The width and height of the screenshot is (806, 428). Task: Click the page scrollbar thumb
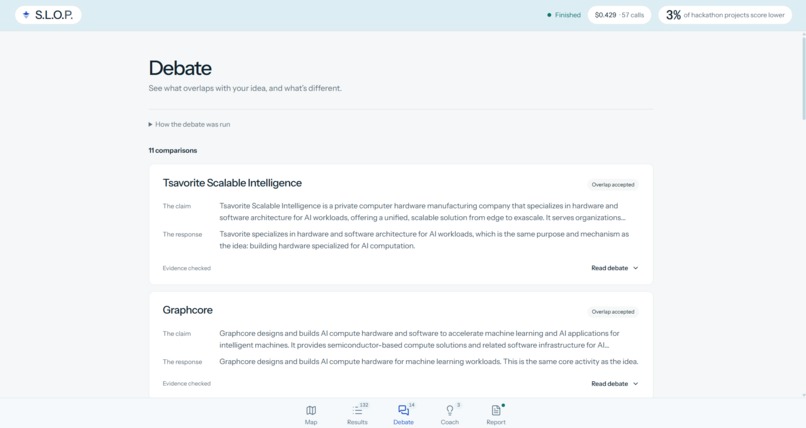[804, 77]
